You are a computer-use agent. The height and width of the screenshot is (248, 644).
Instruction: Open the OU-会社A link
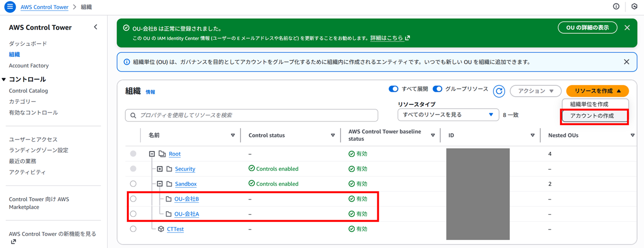(187, 214)
